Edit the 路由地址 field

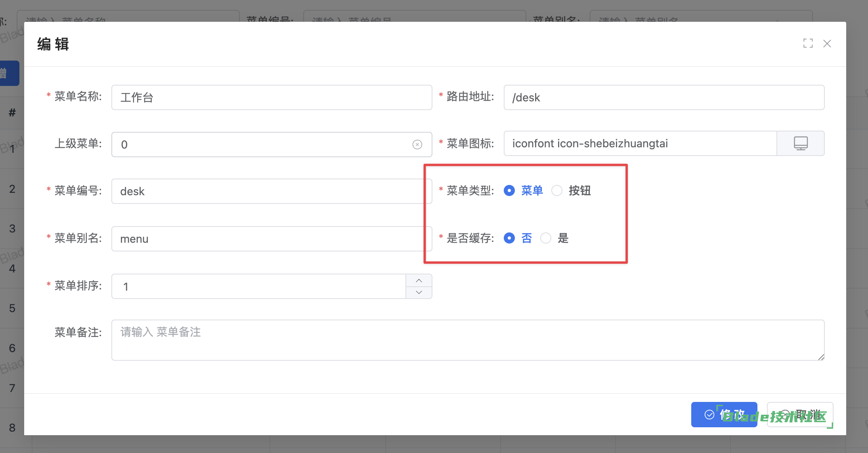(664, 97)
